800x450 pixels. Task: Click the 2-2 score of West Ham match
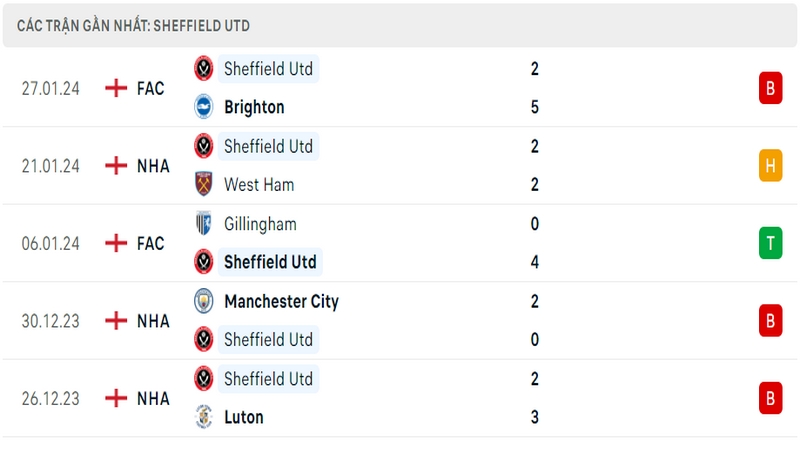click(x=535, y=165)
